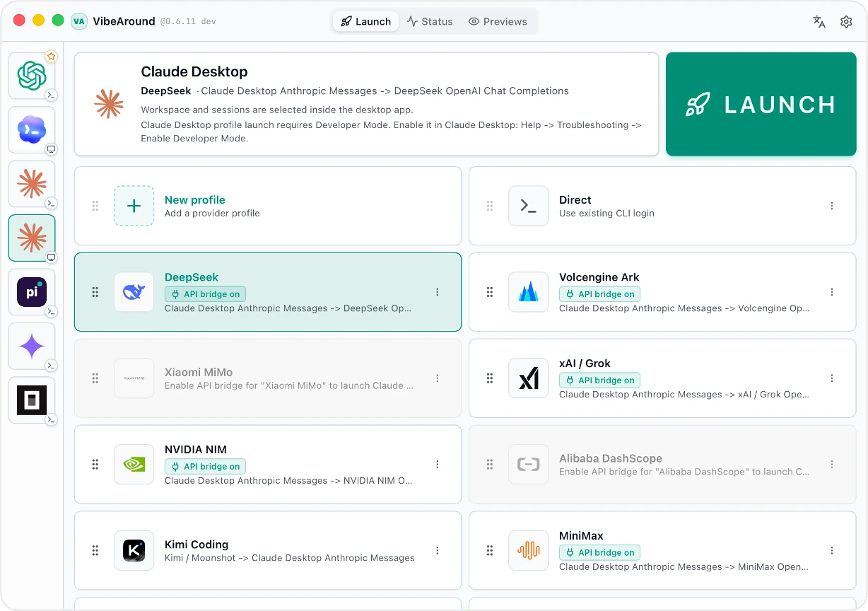Viewport: 868px width, 611px height.
Task: Select the Direct profile title
Action: click(575, 200)
